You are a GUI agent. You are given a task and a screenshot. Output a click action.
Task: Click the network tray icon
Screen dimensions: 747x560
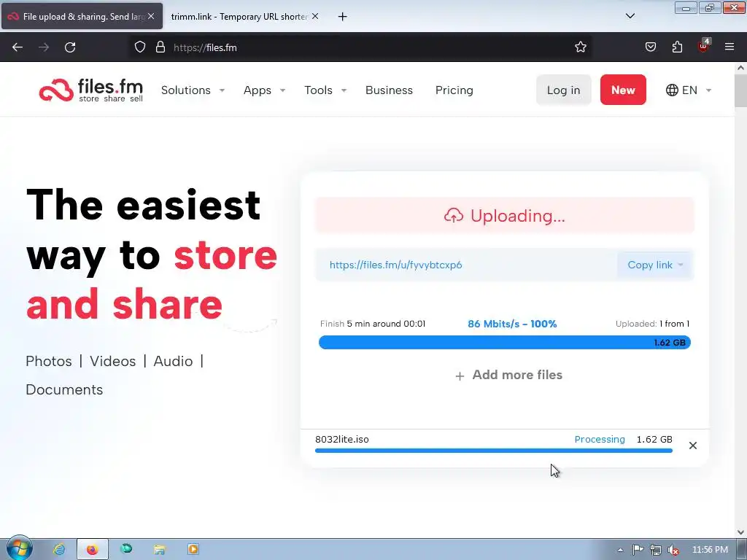click(656, 550)
